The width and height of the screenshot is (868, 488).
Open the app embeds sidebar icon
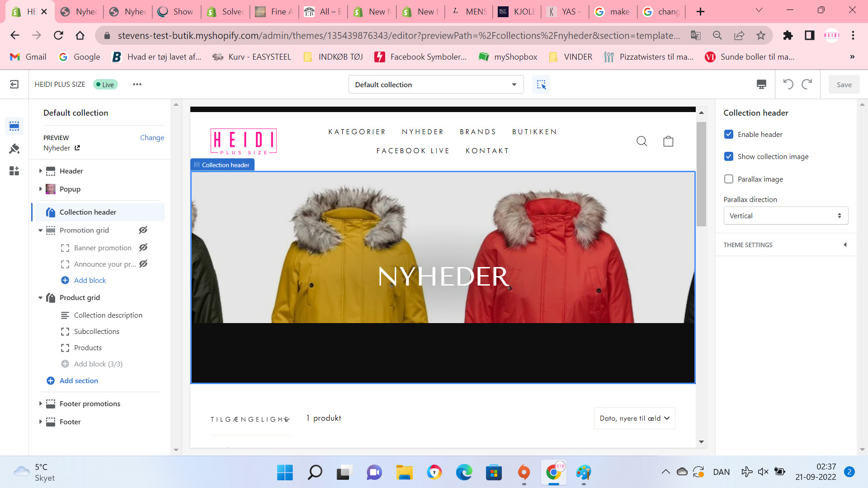click(x=14, y=171)
